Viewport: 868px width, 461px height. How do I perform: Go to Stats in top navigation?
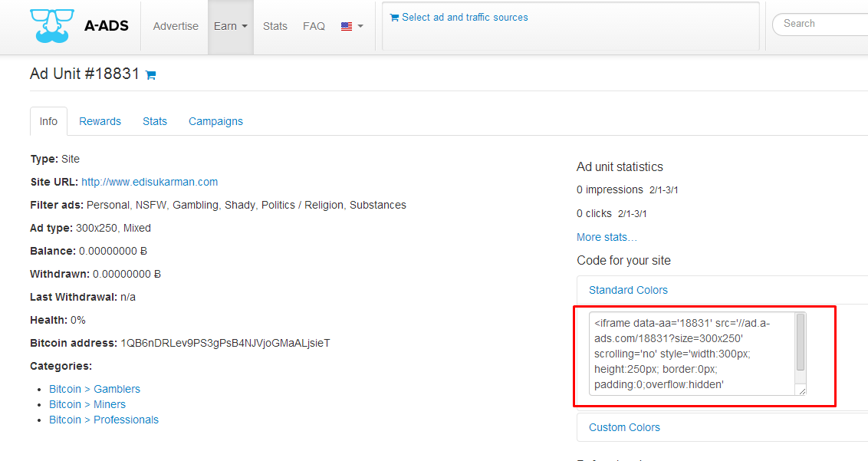point(275,26)
